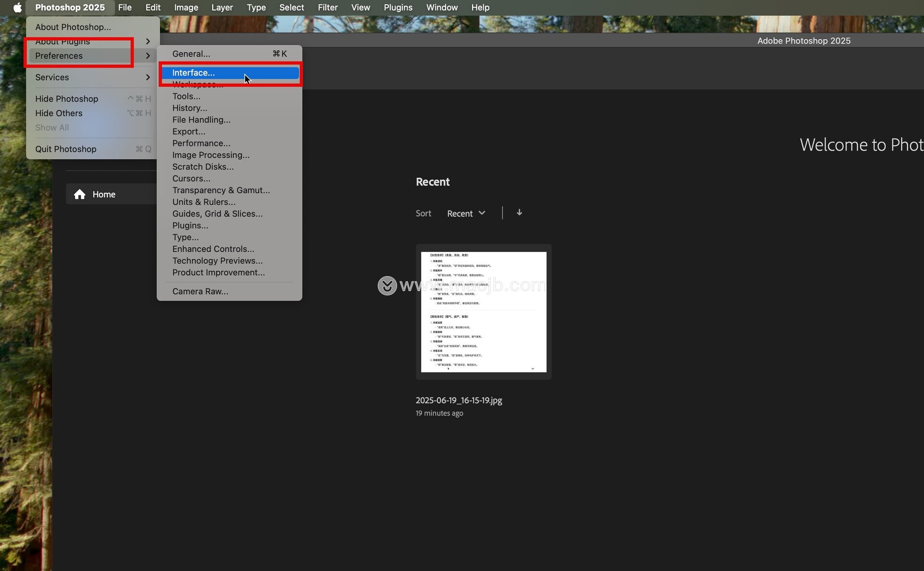The width and height of the screenshot is (924, 571).
Task: Select Preferences in the app menu
Action: click(92, 56)
